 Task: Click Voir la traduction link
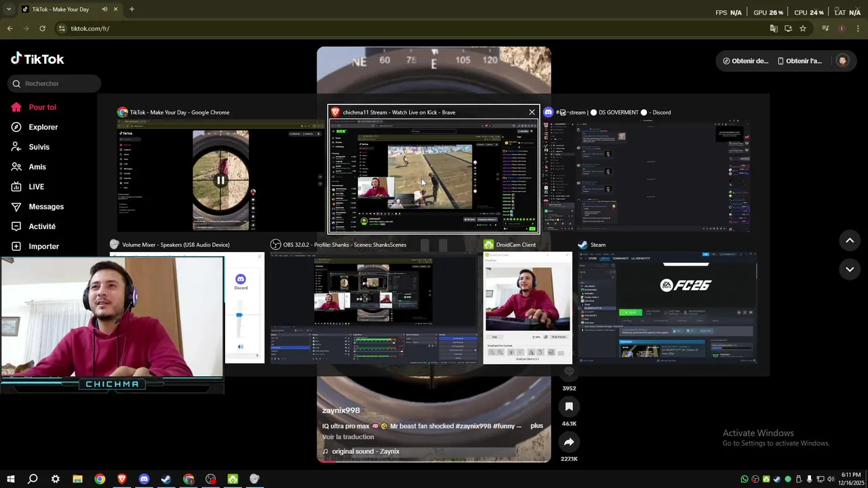[348, 436]
